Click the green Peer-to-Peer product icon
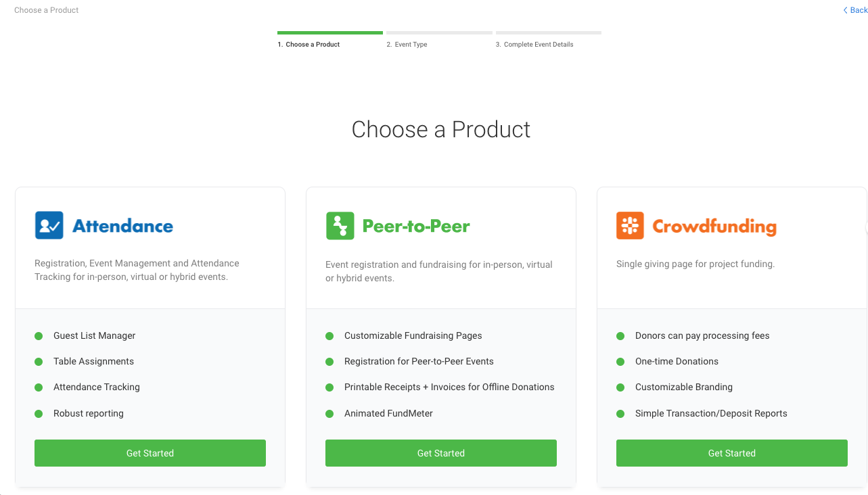The height and width of the screenshot is (495, 868). tap(340, 225)
